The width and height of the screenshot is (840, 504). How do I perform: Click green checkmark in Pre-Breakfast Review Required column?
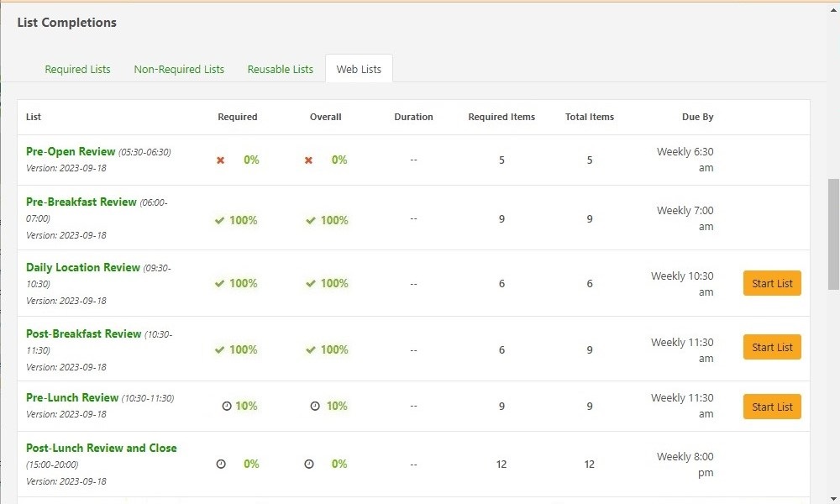[x=219, y=221]
